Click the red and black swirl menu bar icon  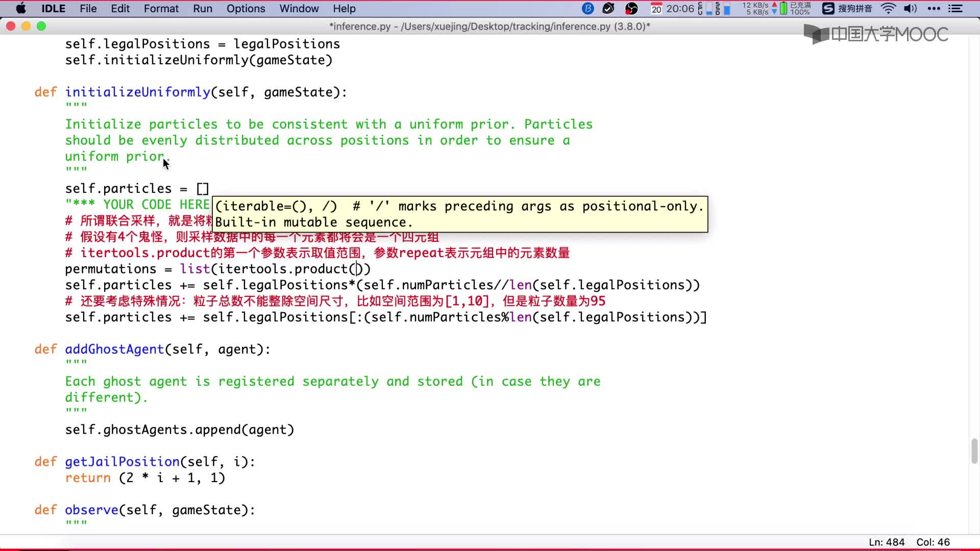tap(631, 9)
